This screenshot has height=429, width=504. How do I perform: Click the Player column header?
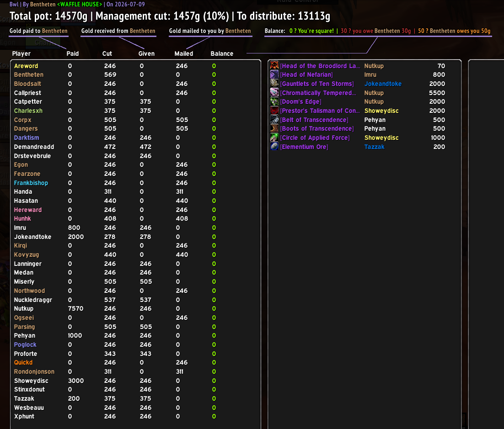click(21, 53)
